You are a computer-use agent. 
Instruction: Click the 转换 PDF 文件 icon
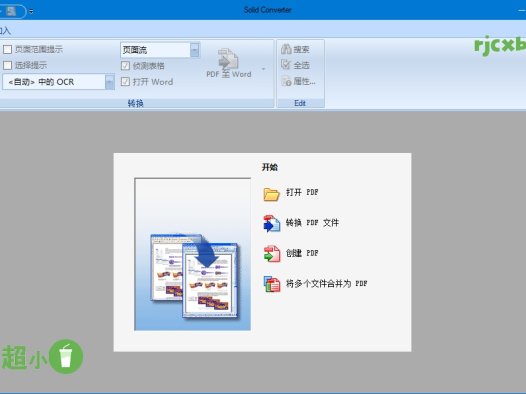point(271,224)
